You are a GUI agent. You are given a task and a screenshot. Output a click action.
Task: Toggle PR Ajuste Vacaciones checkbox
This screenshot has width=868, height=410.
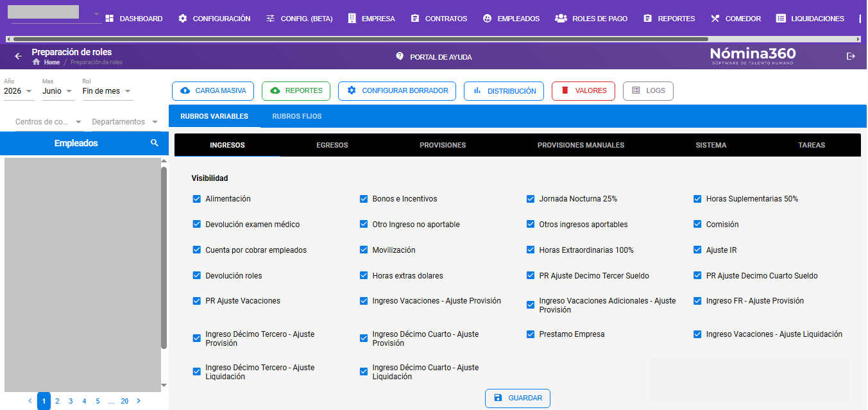[x=197, y=301]
